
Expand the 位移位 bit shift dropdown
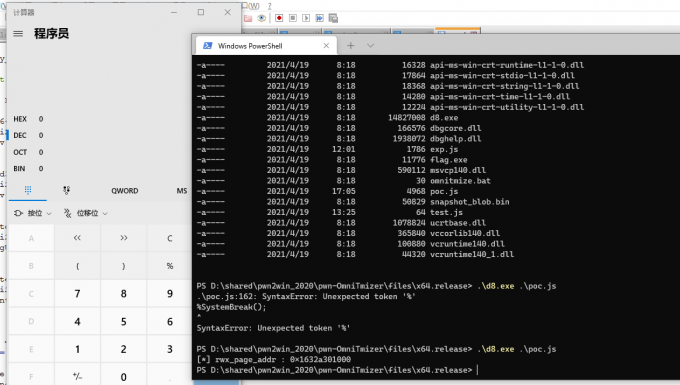point(85,213)
